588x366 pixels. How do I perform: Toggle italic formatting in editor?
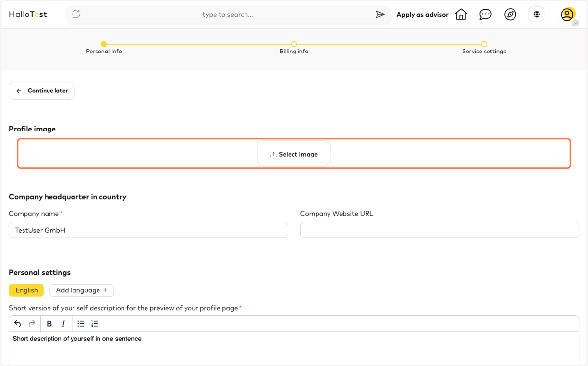click(63, 324)
